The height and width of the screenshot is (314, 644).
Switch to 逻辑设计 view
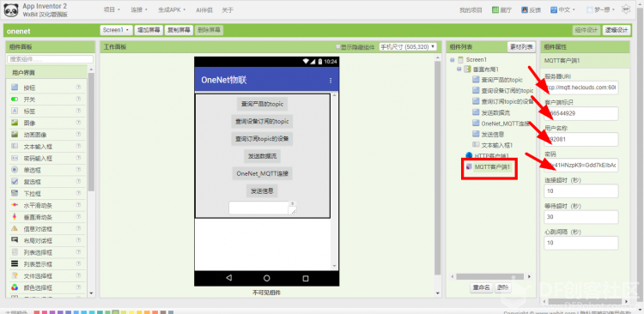click(616, 30)
